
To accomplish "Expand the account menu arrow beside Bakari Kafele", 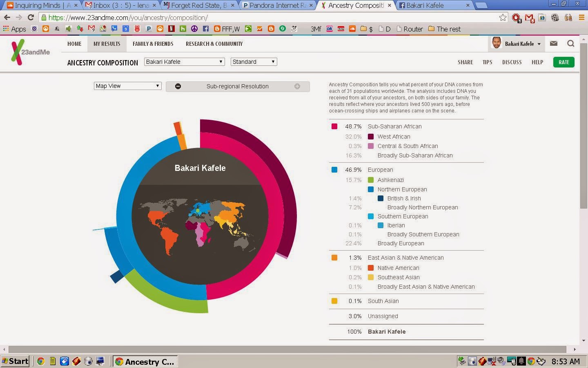I will click(539, 44).
